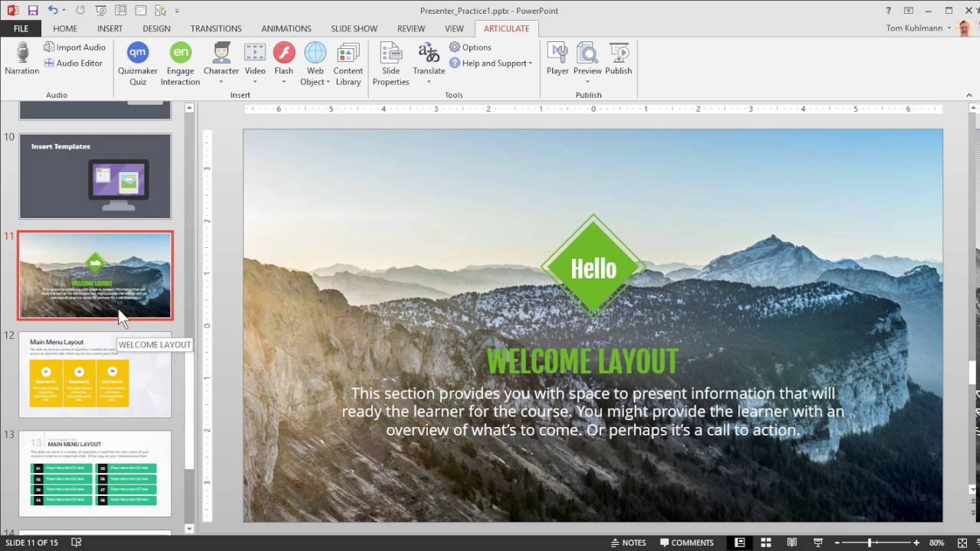Insert a Quizmaker Quiz

point(138,64)
